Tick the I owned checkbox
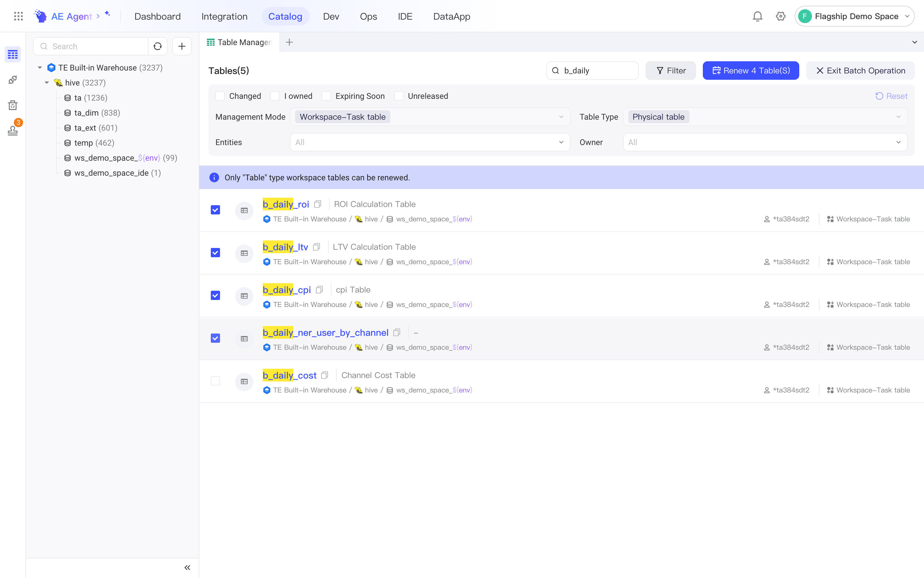The width and height of the screenshot is (924, 578). (x=275, y=96)
